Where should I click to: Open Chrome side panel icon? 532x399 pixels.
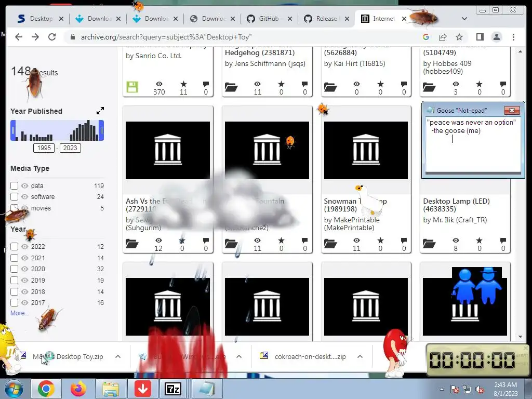[x=480, y=37]
